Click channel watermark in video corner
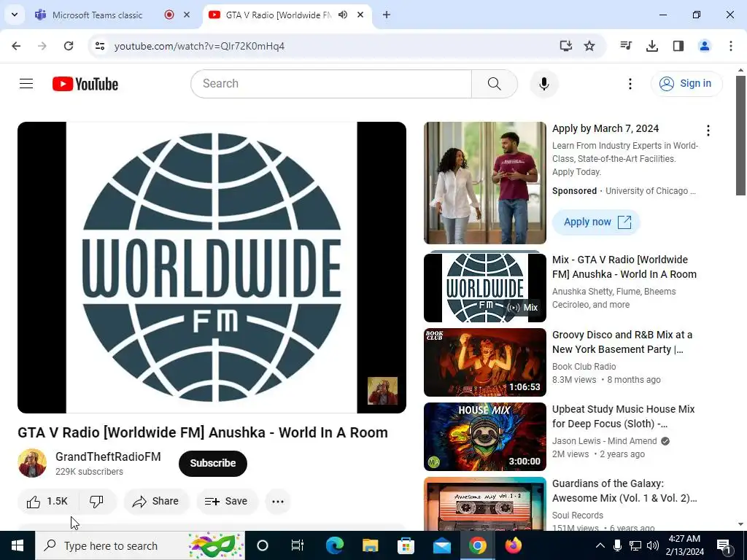747x560 pixels. tap(382, 391)
